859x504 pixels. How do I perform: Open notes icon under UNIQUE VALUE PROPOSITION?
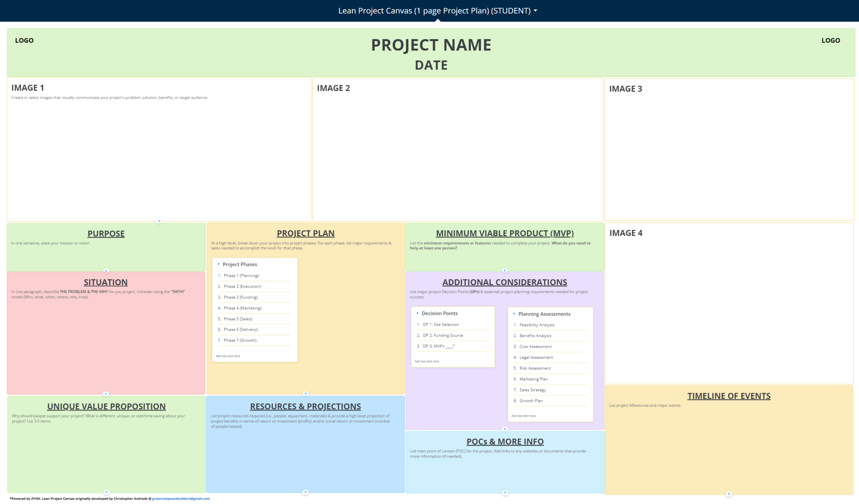coord(107,492)
